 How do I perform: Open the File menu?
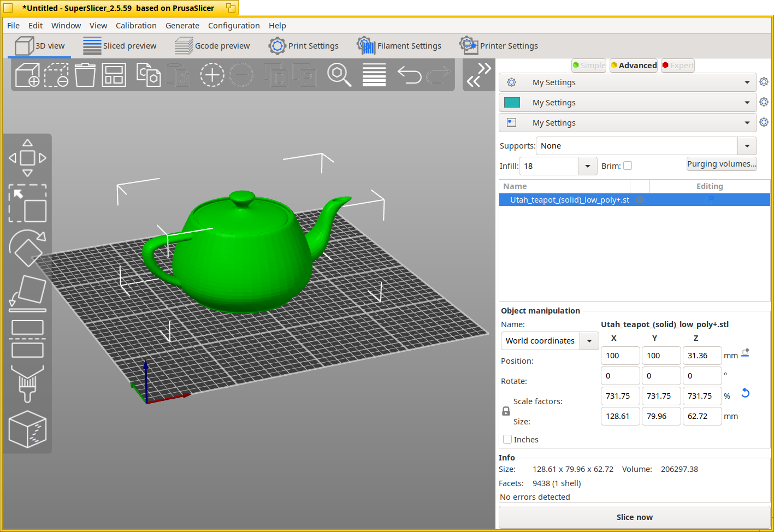coord(13,26)
